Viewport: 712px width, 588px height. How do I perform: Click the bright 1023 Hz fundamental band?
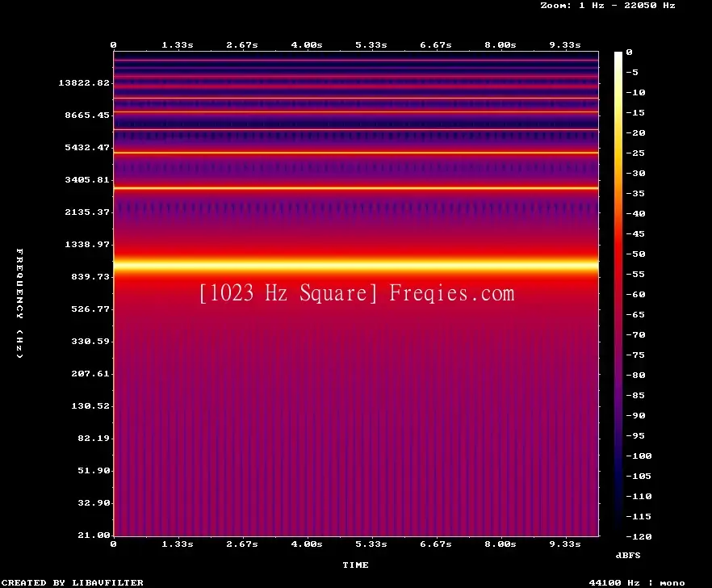coord(356,266)
